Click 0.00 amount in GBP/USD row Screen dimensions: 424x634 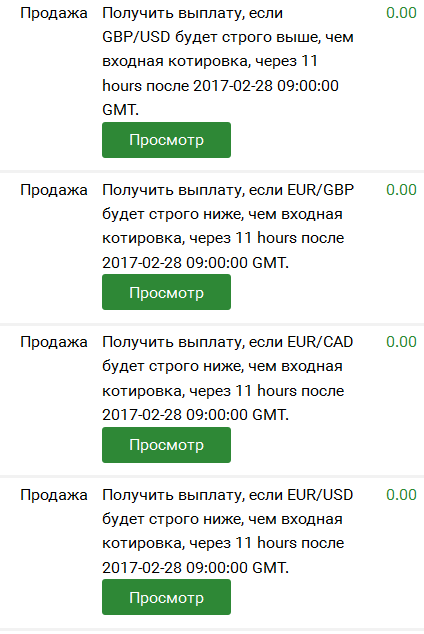[401, 13]
